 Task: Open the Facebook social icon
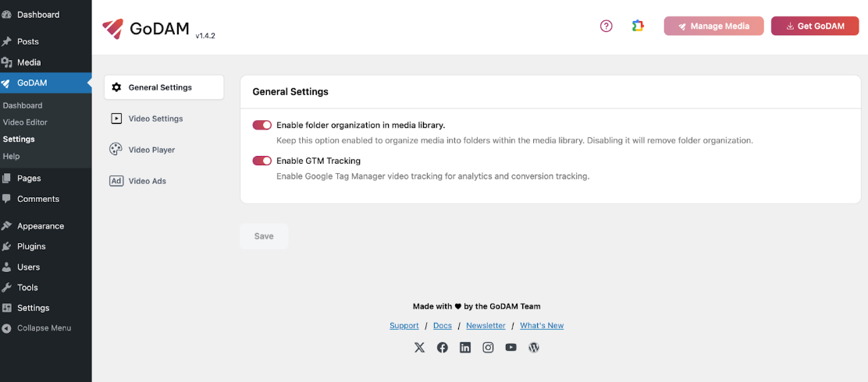(443, 348)
